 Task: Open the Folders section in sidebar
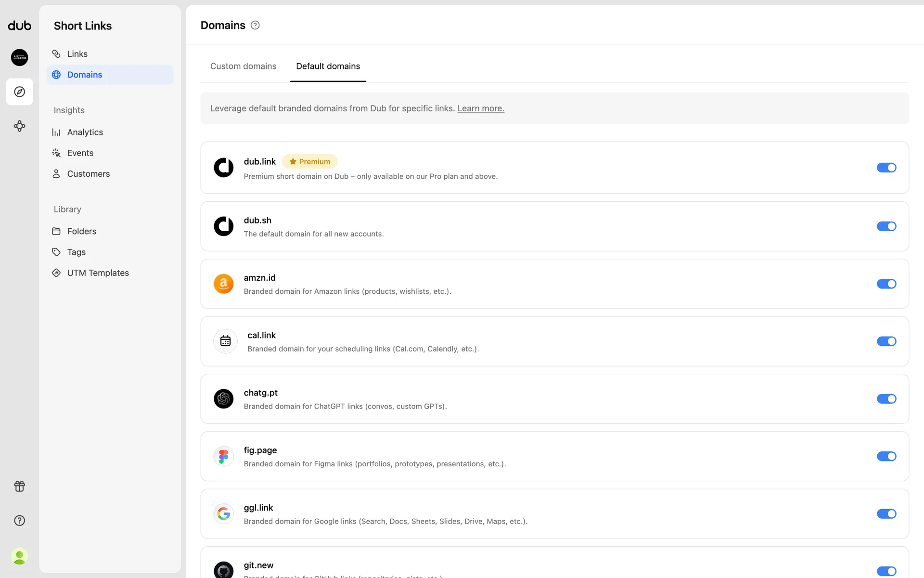[81, 231]
